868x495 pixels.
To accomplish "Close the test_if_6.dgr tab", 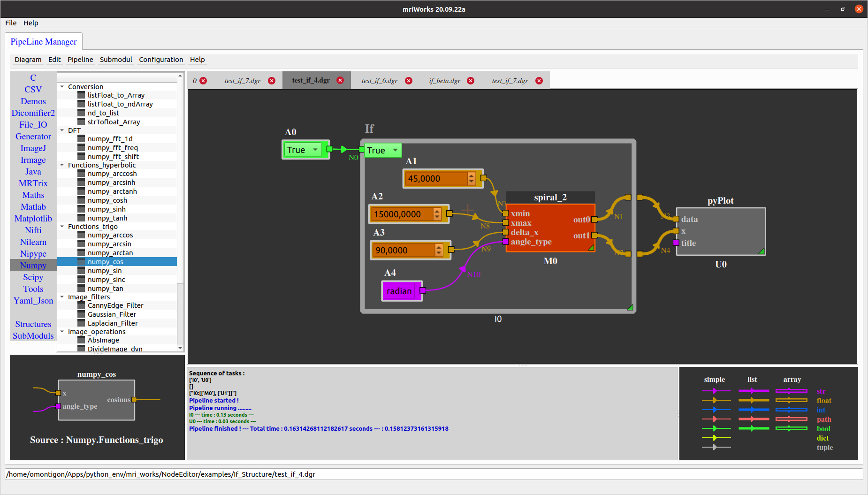I will (409, 81).
